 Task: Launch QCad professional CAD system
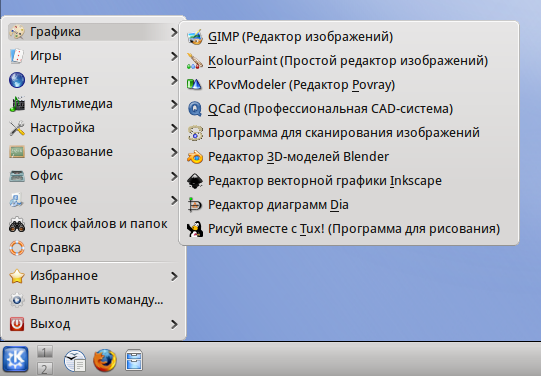349,109
